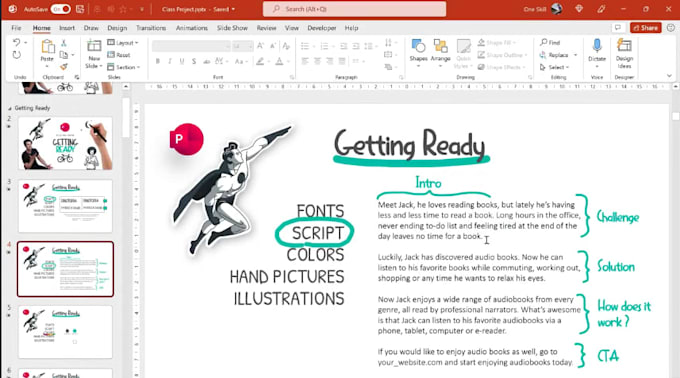Screen dimensions: 680x378
Task: Collapse the ribbon with the chevron
Action: (669, 76)
